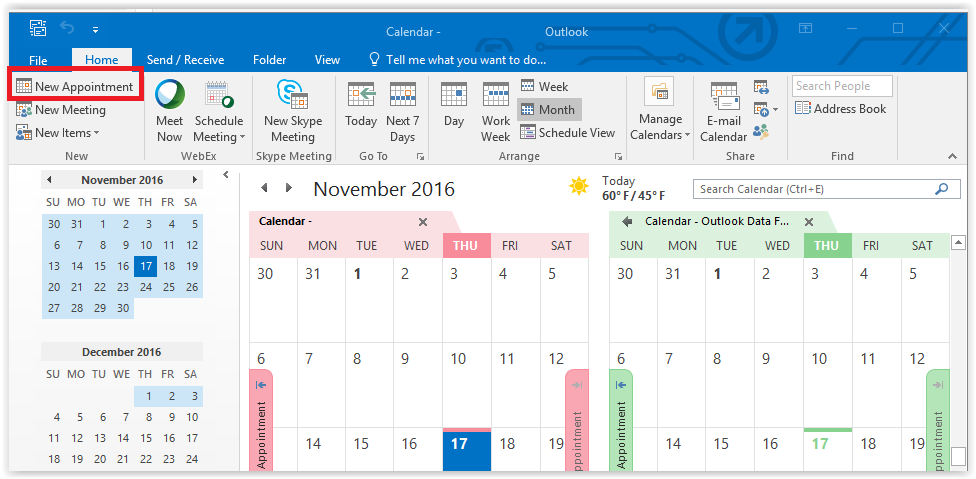976x479 pixels.
Task: Go to previous appointment in green calendar
Action: click(x=621, y=421)
